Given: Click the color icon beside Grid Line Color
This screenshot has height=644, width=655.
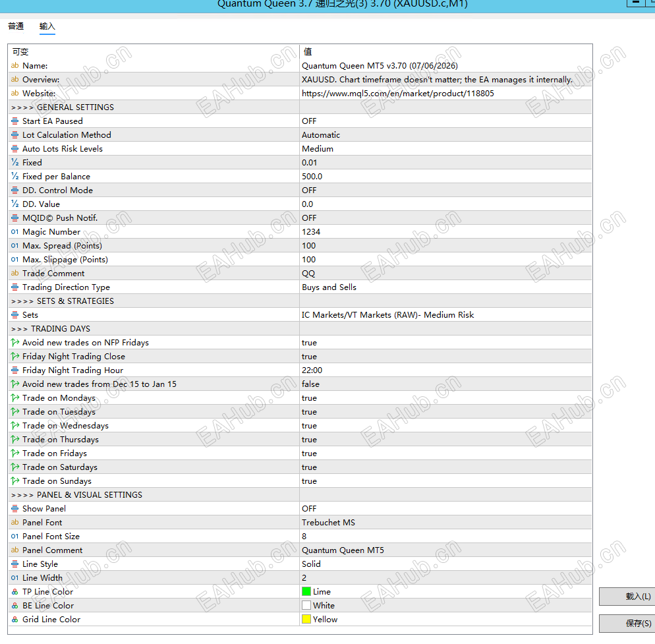Looking at the screenshot, I should pos(14,620).
